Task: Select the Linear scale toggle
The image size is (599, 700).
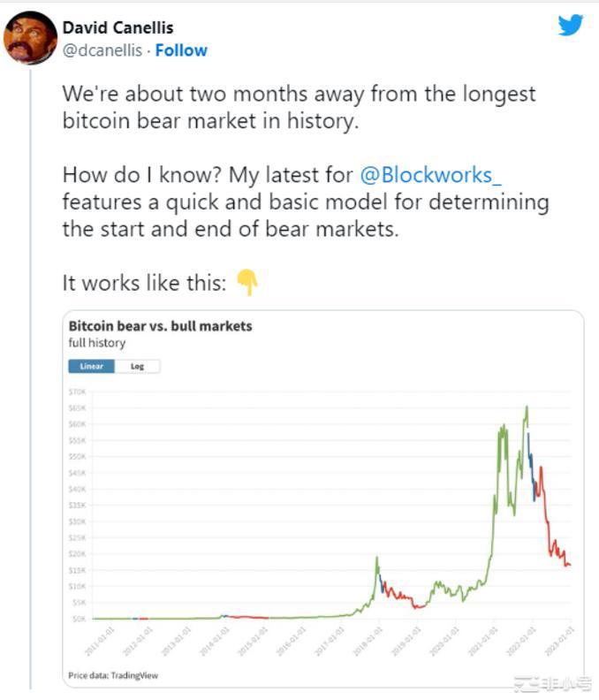Action: pyautogui.click(x=92, y=366)
